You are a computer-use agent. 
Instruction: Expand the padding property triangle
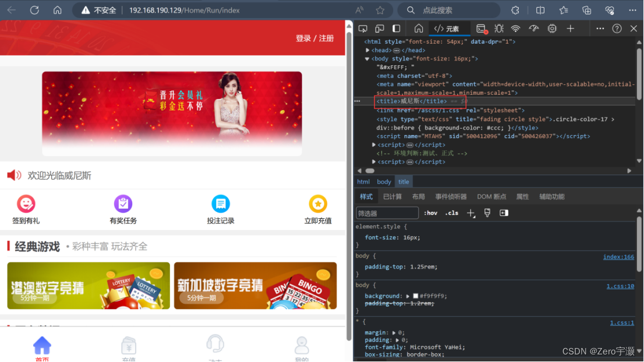point(397,340)
